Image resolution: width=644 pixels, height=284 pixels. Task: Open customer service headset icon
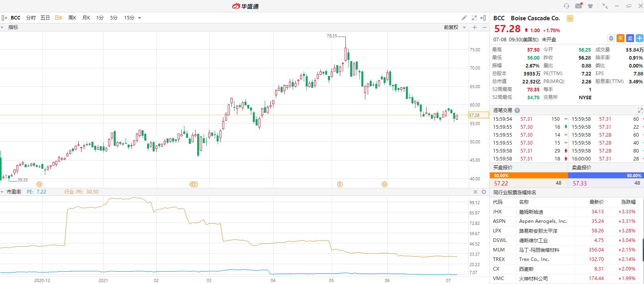(566, 6)
